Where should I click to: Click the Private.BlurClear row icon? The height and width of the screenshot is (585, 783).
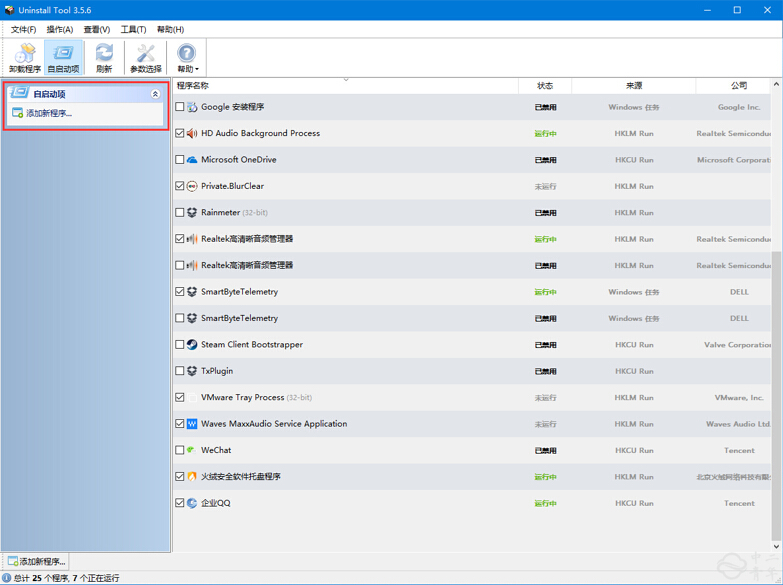(x=192, y=186)
